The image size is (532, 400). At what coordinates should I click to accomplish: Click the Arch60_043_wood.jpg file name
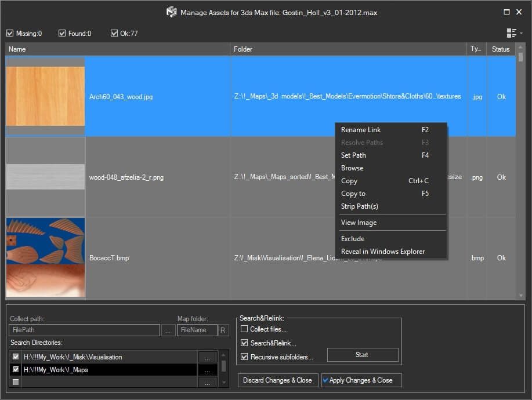(121, 97)
